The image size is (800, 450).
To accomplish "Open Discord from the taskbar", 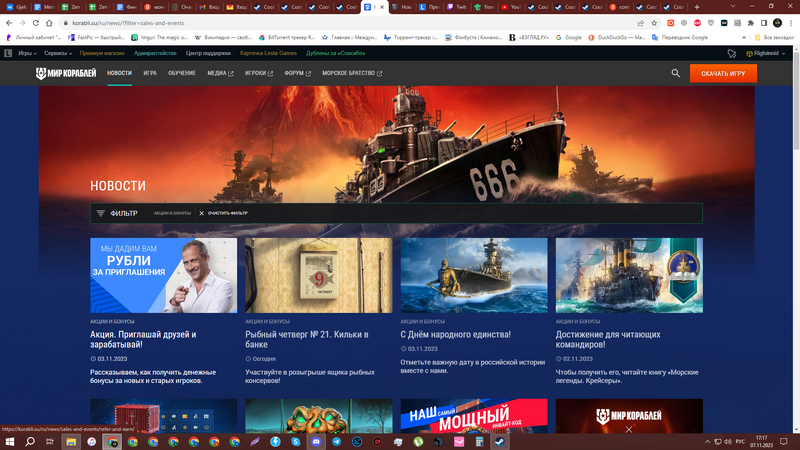I will (x=316, y=441).
